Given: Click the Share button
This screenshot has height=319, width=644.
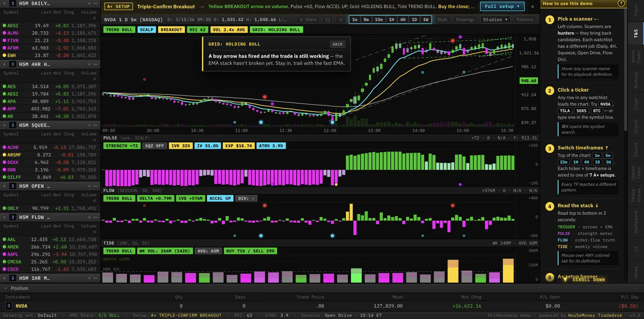Looking at the screenshot, I should pyautogui.click(x=308, y=20).
